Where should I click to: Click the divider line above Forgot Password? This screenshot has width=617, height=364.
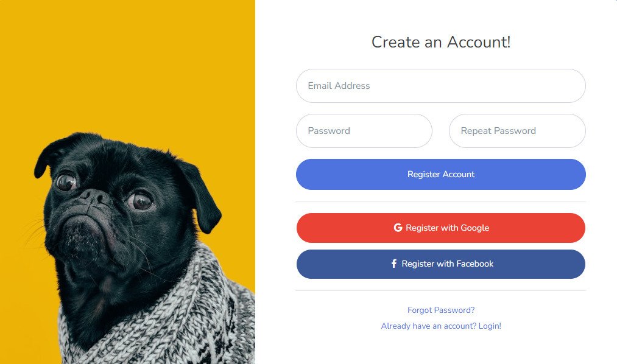(441, 291)
